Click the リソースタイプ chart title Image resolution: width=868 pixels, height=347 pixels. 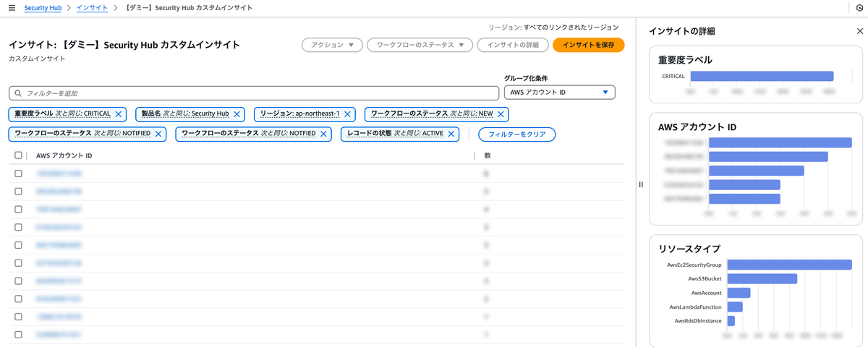[689, 248]
